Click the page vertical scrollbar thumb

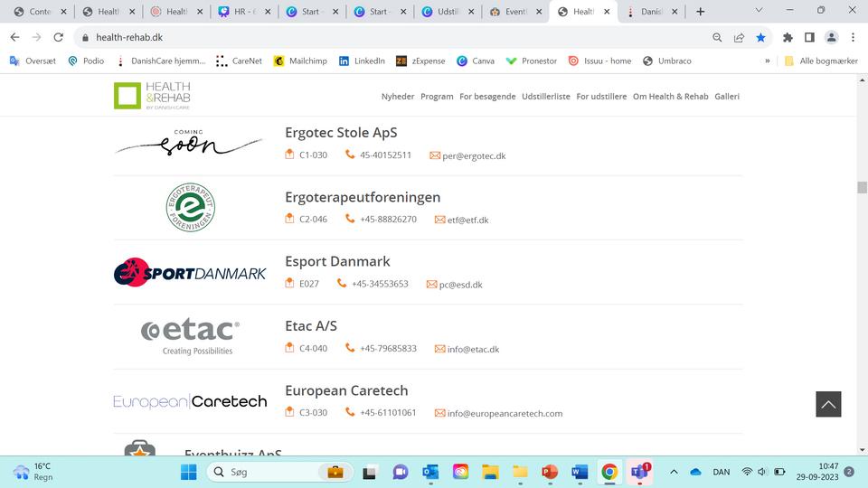tap(862, 187)
